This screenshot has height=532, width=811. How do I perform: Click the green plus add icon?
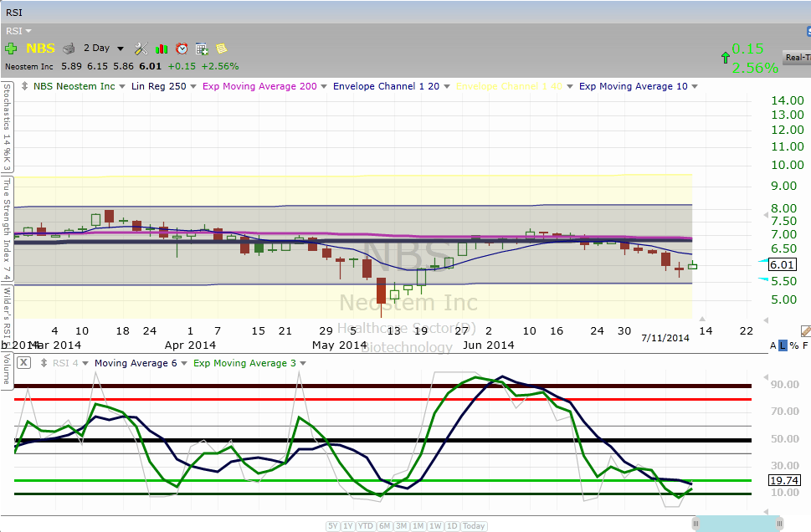(x=11, y=49)
